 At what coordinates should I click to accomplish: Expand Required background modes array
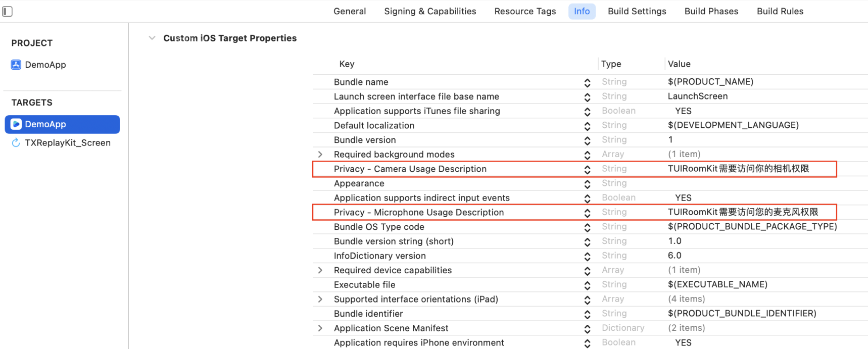(320, 155)
